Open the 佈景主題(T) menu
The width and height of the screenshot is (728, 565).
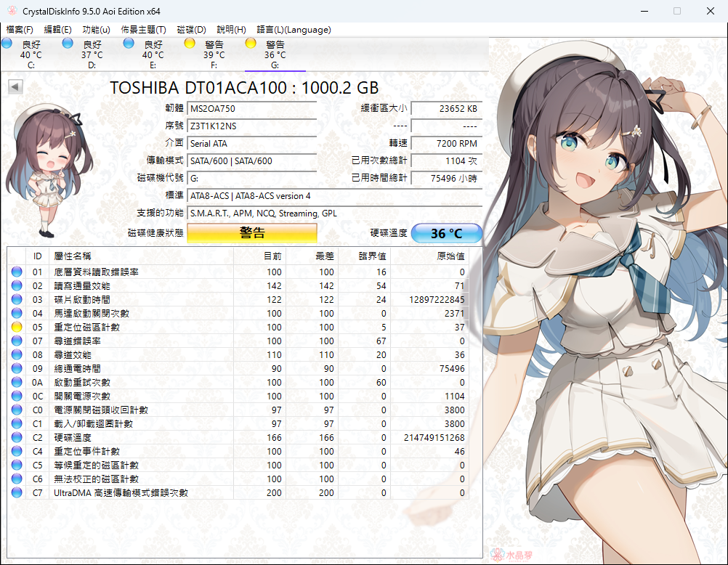pos(143,30)
